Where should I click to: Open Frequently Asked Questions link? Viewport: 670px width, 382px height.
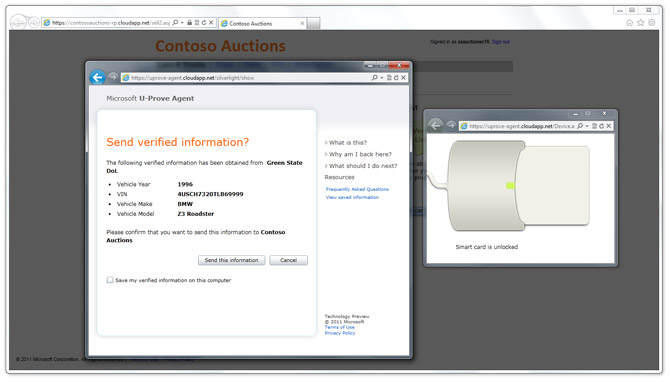(x=357, y=189)
